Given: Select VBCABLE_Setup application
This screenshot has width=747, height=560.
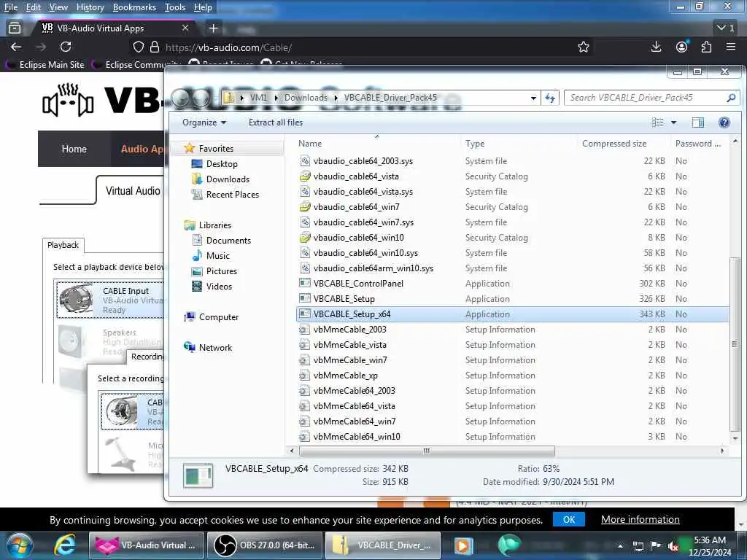Looking at the screenshot, I should tap(344, 298).
